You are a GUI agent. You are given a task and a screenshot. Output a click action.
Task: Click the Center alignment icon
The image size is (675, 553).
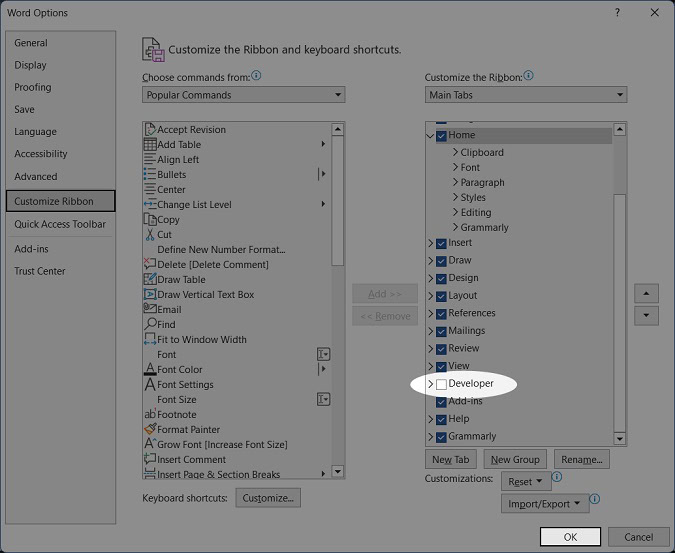(150, 189)
